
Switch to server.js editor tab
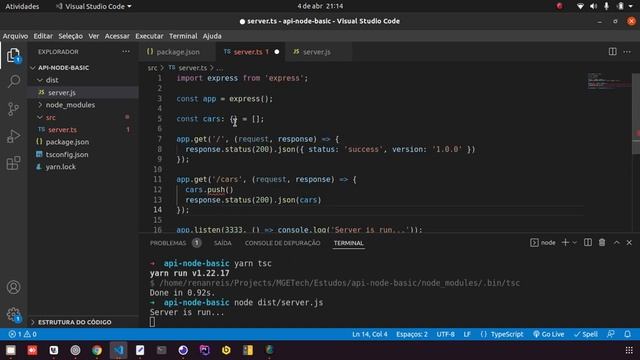317,52
